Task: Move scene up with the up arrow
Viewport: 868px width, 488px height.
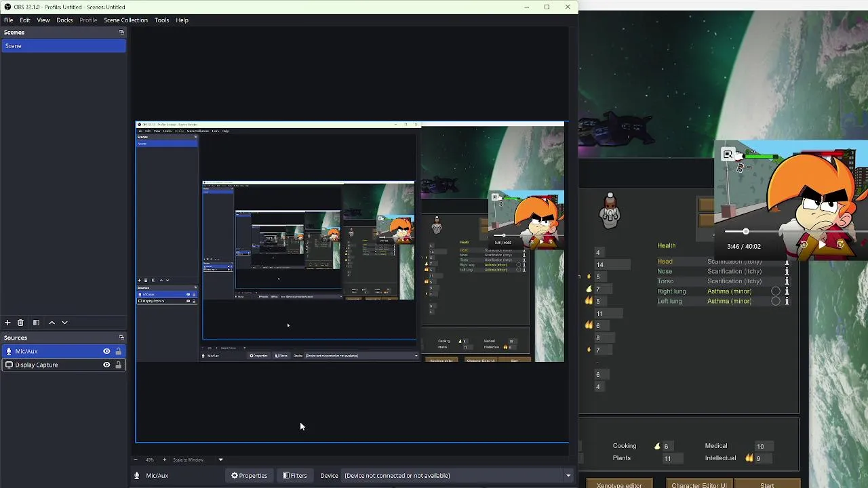Action: 52,323
